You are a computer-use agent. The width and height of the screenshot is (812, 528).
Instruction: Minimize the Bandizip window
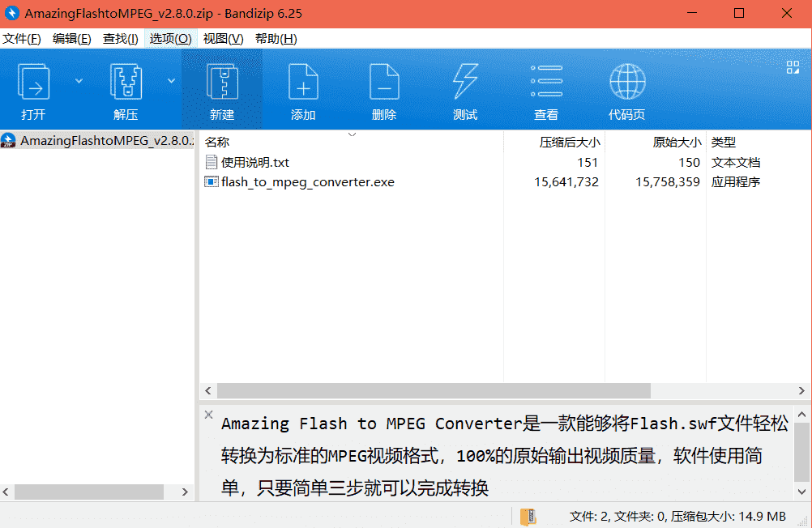pos(692,13)
